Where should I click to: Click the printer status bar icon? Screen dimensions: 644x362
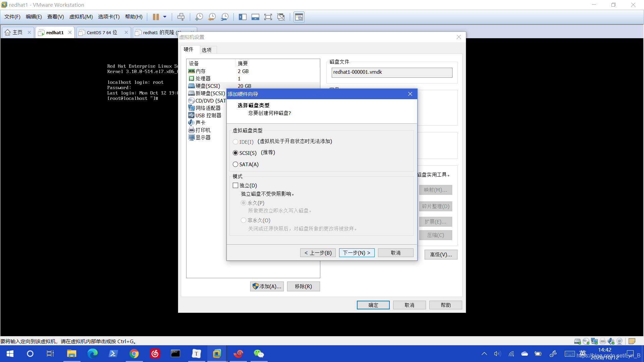click(602, 341)
